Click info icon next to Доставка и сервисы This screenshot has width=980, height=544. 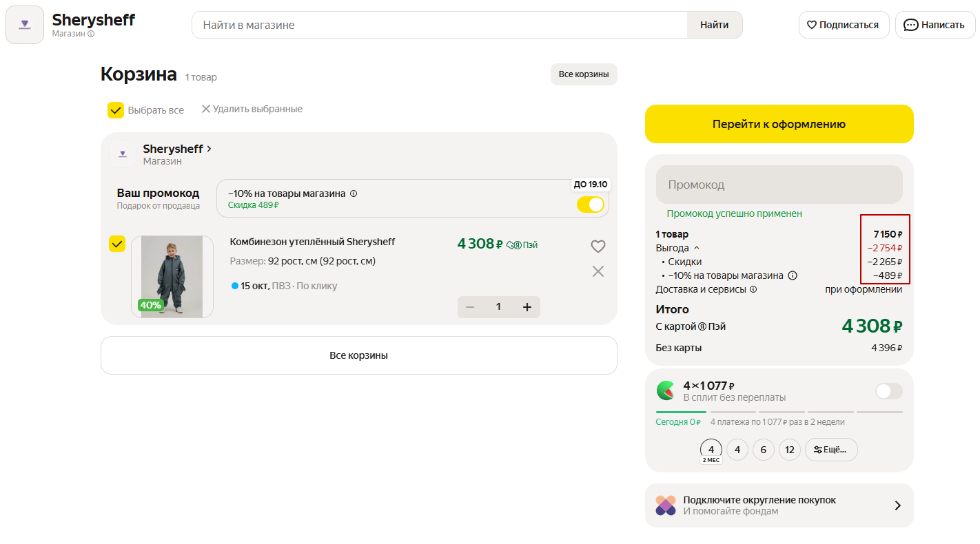(753, 290)
